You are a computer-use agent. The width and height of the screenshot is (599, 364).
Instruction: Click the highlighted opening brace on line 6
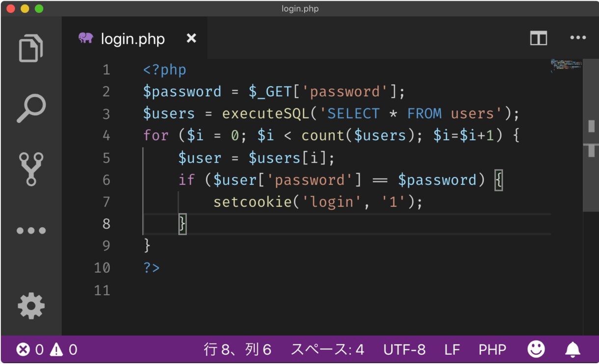pos(498,180)
